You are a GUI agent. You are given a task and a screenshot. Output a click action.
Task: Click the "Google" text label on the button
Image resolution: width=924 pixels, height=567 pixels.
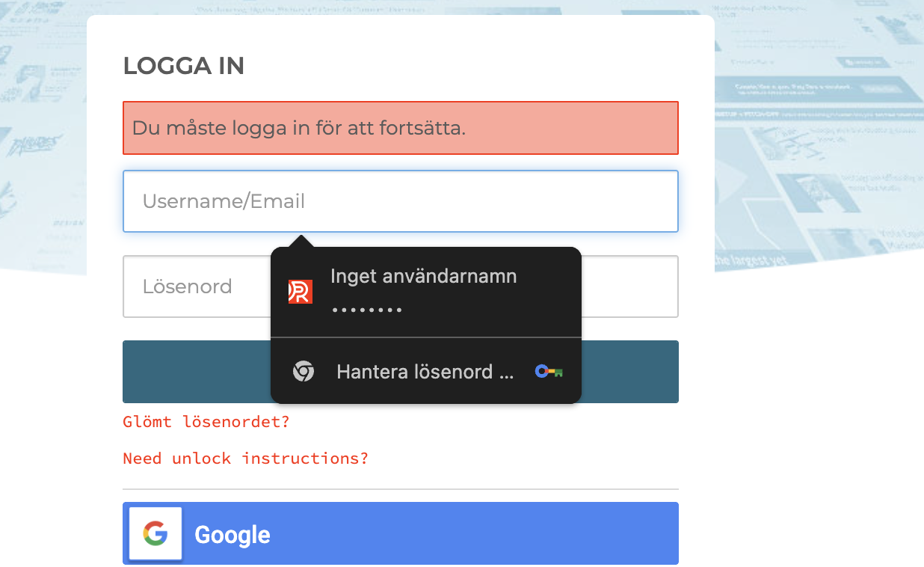232,535
